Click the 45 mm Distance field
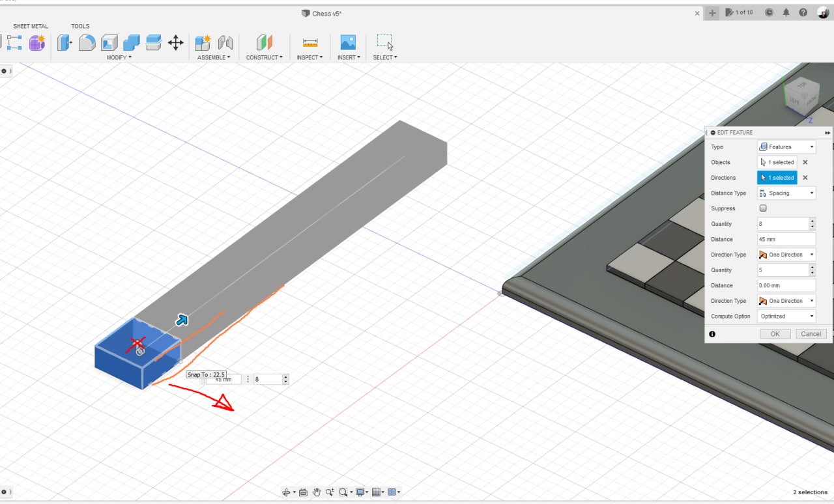The image size is (834, 504). [786, 239]
